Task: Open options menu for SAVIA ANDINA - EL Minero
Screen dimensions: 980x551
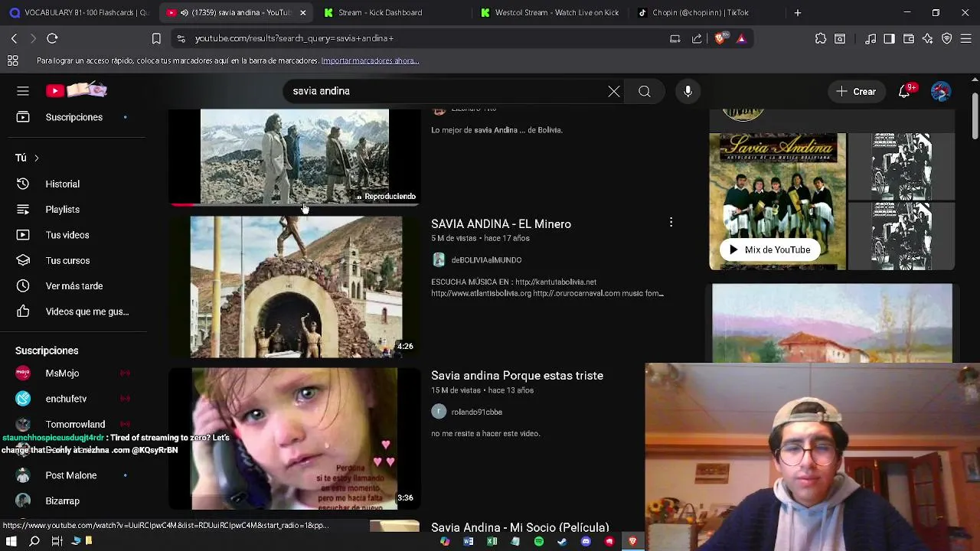Action: pos(671,223)
